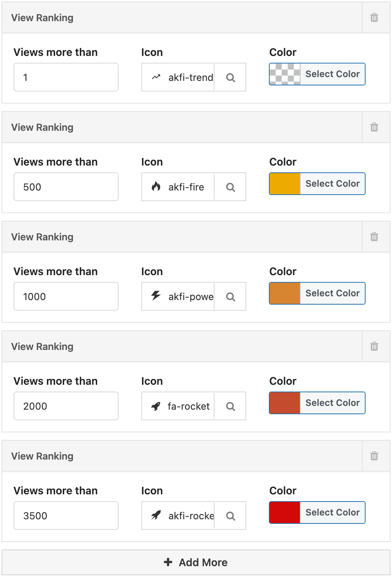
Task: Click search magnifier beside fa-rocket icon
Action: coord(230,406)
